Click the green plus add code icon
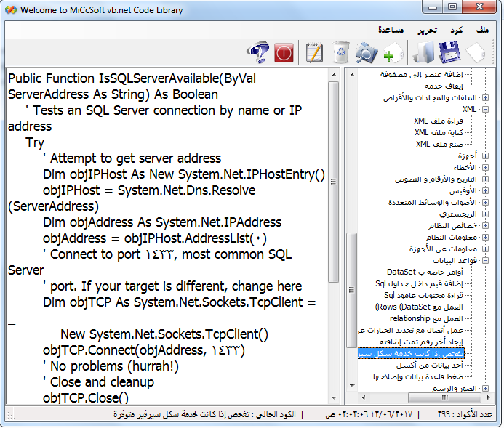 393,53
